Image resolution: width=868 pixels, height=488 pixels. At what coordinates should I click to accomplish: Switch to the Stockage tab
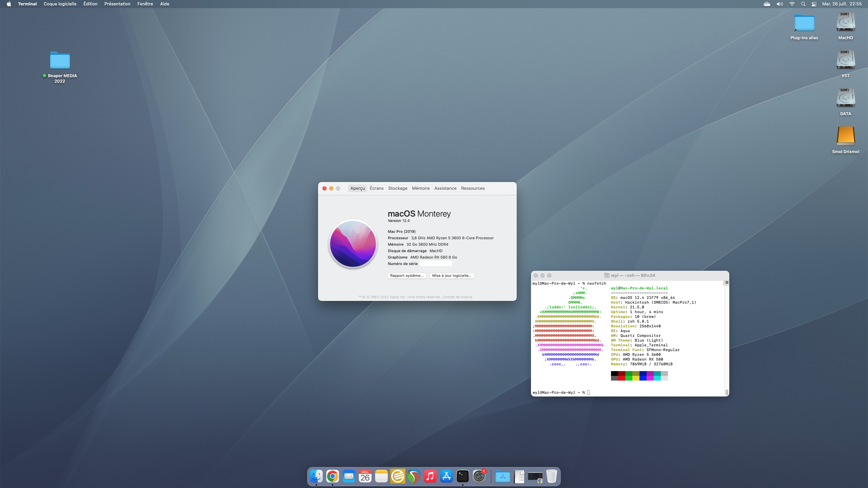coord(397,188)
